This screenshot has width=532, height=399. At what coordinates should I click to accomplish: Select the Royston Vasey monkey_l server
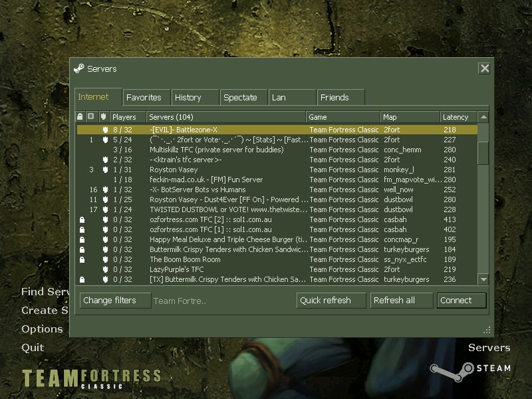(277, 170)
